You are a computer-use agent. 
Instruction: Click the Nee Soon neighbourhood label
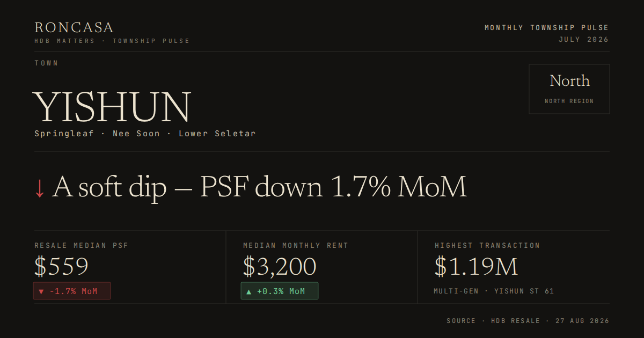coord(136,134)
